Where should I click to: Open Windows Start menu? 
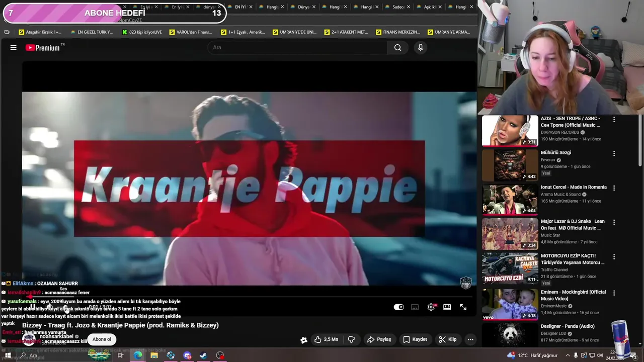[8, 355]
